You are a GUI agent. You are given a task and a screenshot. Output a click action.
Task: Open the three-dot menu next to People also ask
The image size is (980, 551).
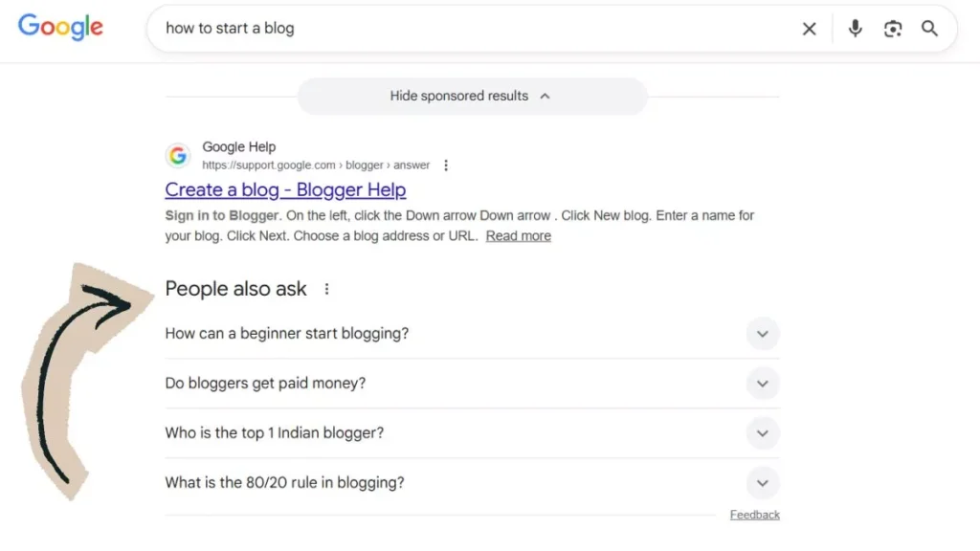pos(326,288)
